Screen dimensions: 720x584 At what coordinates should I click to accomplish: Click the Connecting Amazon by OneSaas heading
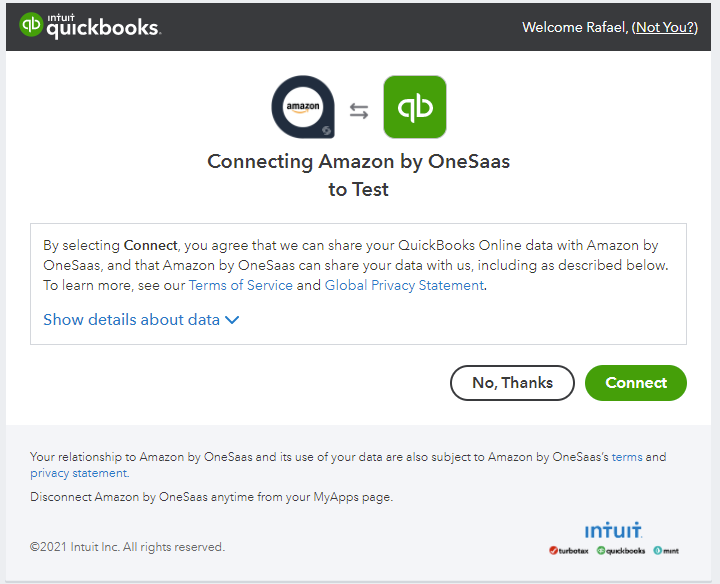coord(359,175)
